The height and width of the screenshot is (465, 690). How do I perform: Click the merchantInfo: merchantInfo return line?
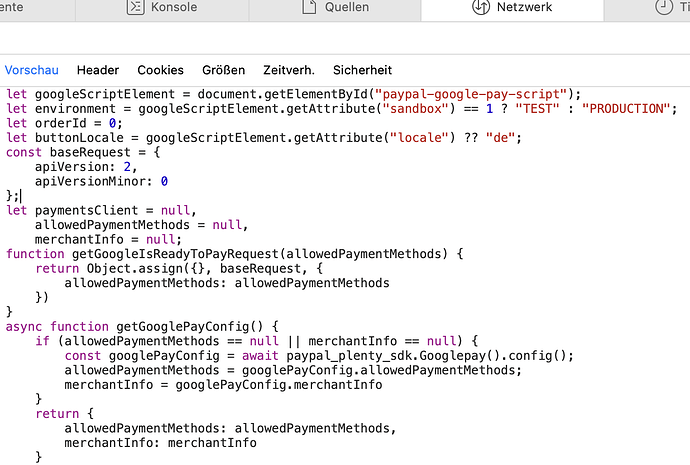pyautogui.click(x=160, y=443)
